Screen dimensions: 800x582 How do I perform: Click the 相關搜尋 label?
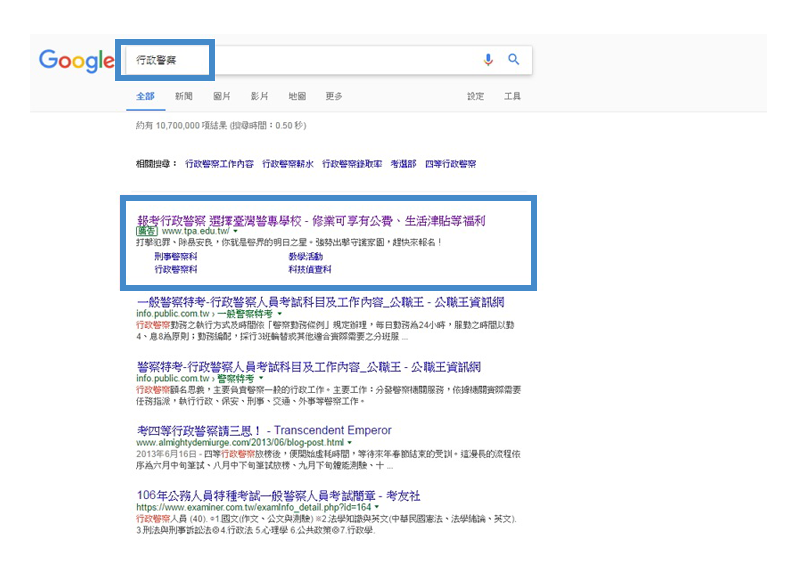tap(156, 164)
